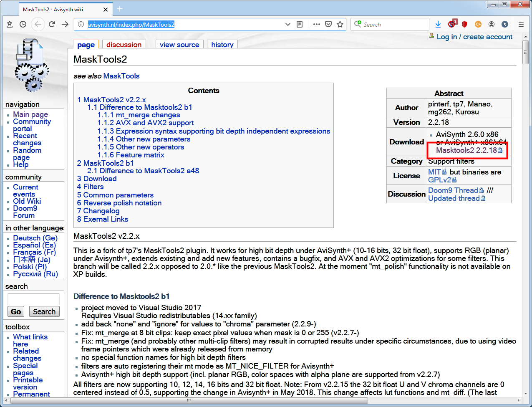
Task: Jump to 1.1.1 mt_merge changes
Action: (x=139, y=115)
